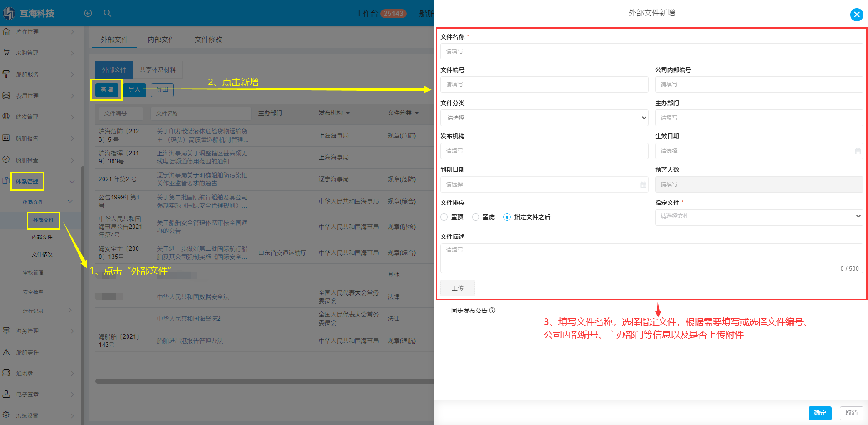Open 安全检查 in sidebar
The height and width of the screenshot is (425, 868).
pos(33,292)
